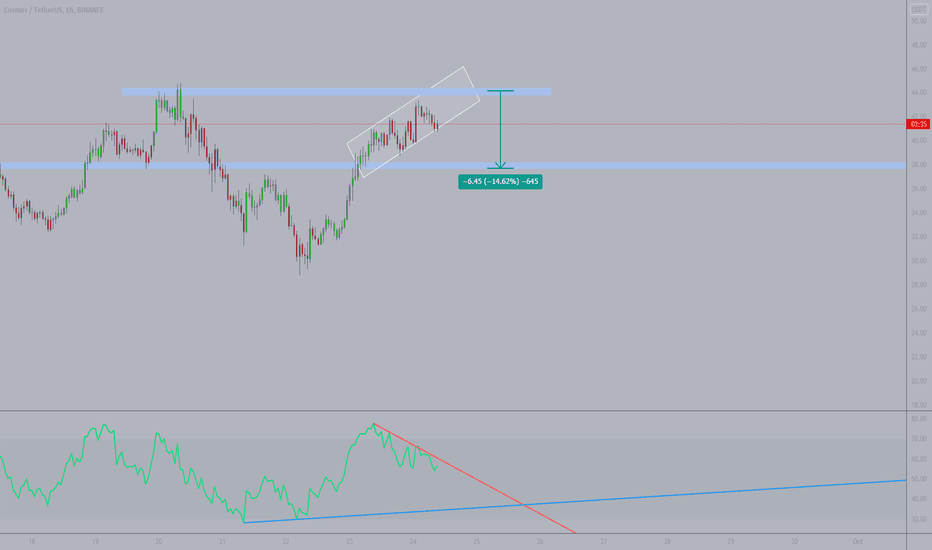Select the blue ascending RSI trendline

pos(575,501)
